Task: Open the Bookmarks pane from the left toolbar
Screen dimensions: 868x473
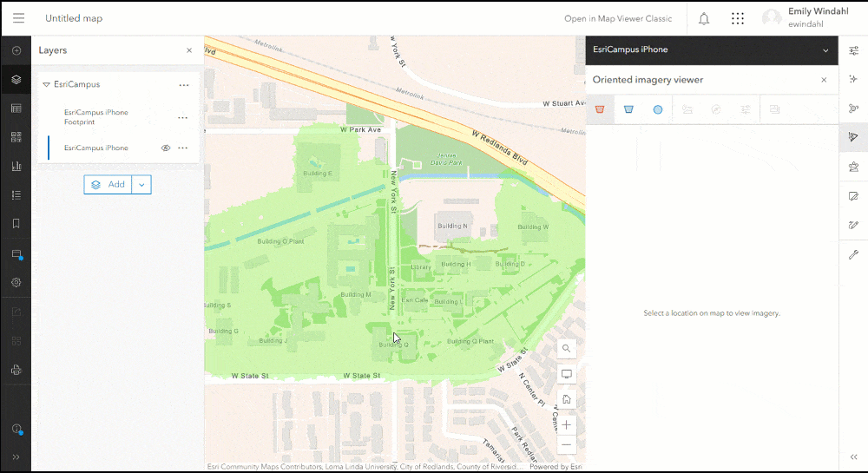Action: [x=16, y=224]
